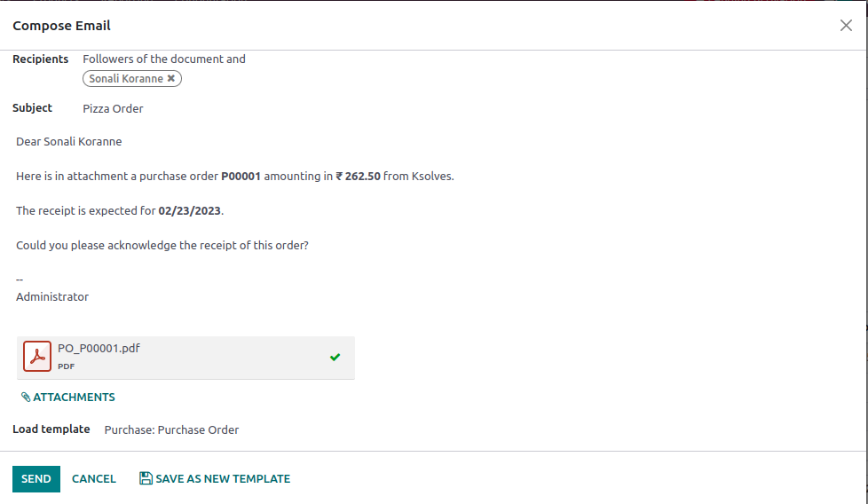Click the red PDF file icon

(x=37, y=357)
